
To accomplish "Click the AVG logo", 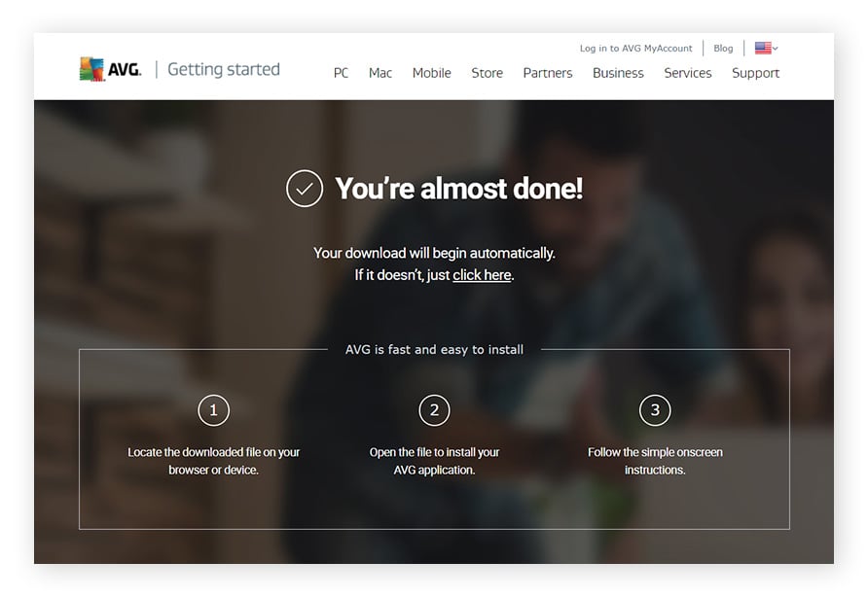I will [110, 69].
